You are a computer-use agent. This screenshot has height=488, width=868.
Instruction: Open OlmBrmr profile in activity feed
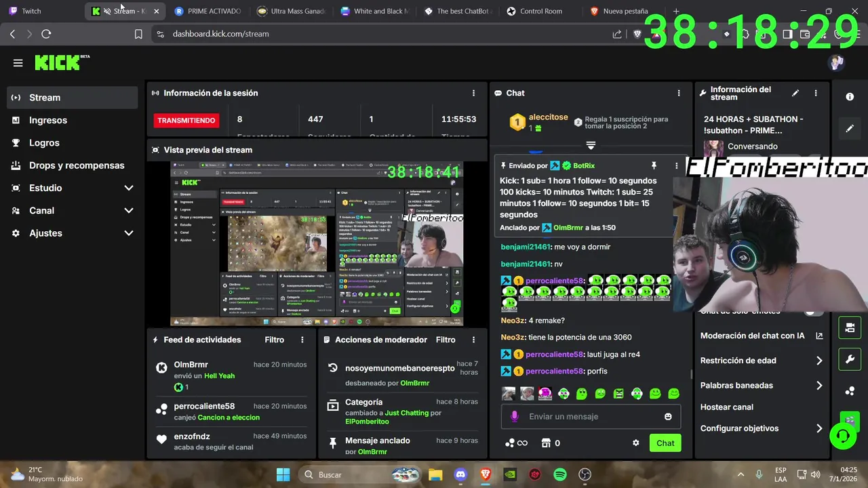[x=191, y=365]
